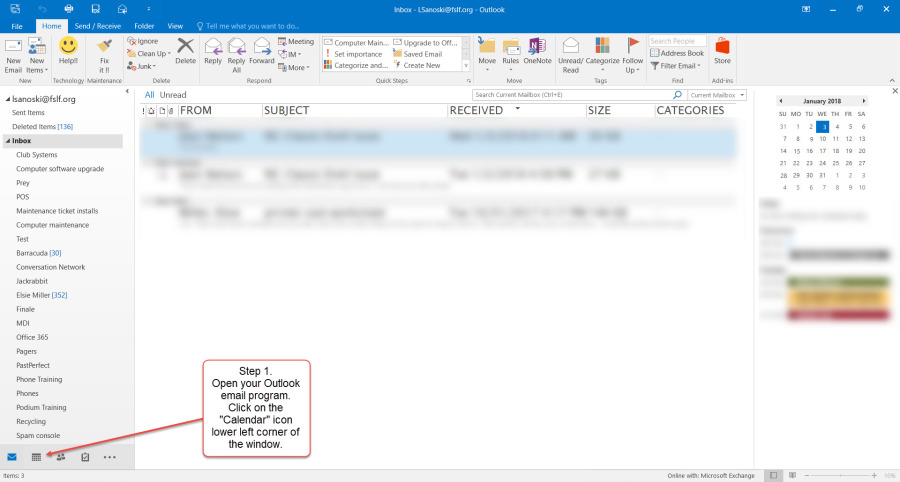Create New quick step
This screenshot has height=482, width=900.
click(417, 65)
